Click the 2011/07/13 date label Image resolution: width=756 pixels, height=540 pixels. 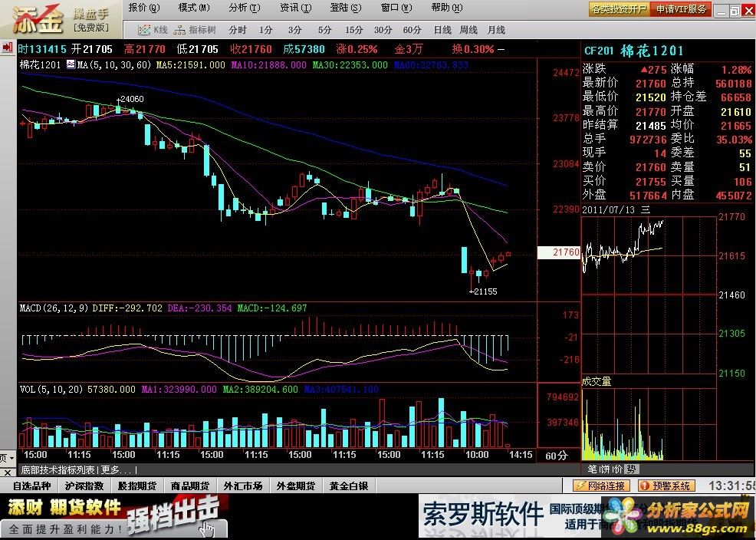pos(610,209)
